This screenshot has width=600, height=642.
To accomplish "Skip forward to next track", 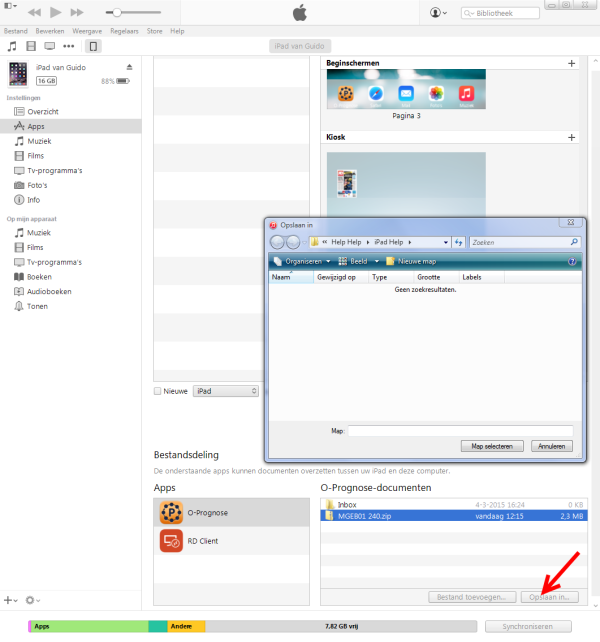I will [x=77, y=13].
